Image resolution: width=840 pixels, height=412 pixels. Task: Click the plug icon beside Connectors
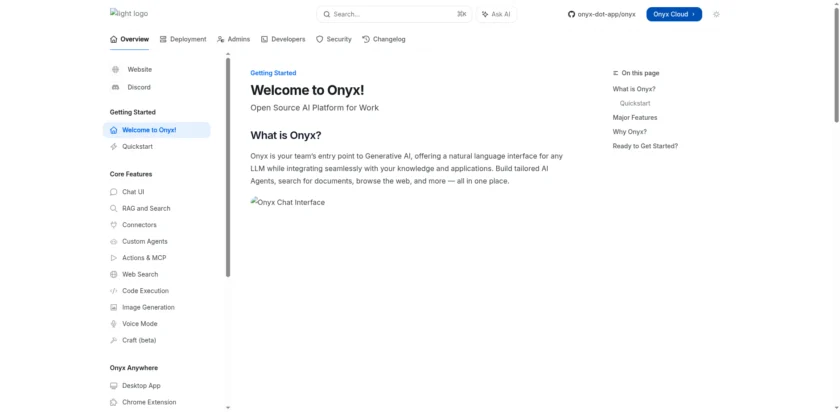[113, 225]
